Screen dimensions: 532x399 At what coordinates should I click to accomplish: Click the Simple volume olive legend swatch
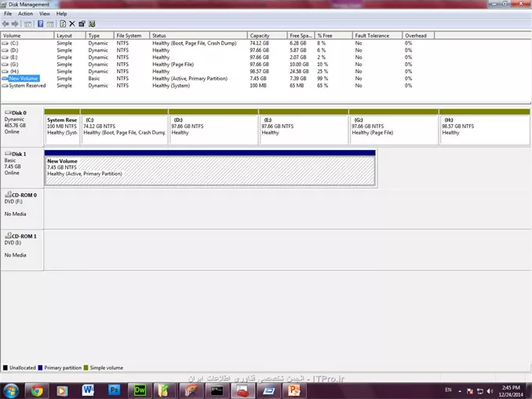click(86, 368)
